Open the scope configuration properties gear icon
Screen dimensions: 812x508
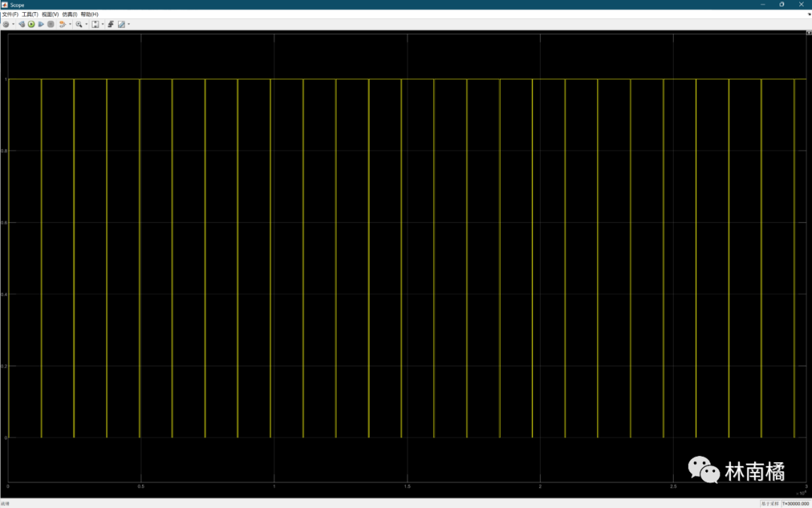(x=6, y=24)
